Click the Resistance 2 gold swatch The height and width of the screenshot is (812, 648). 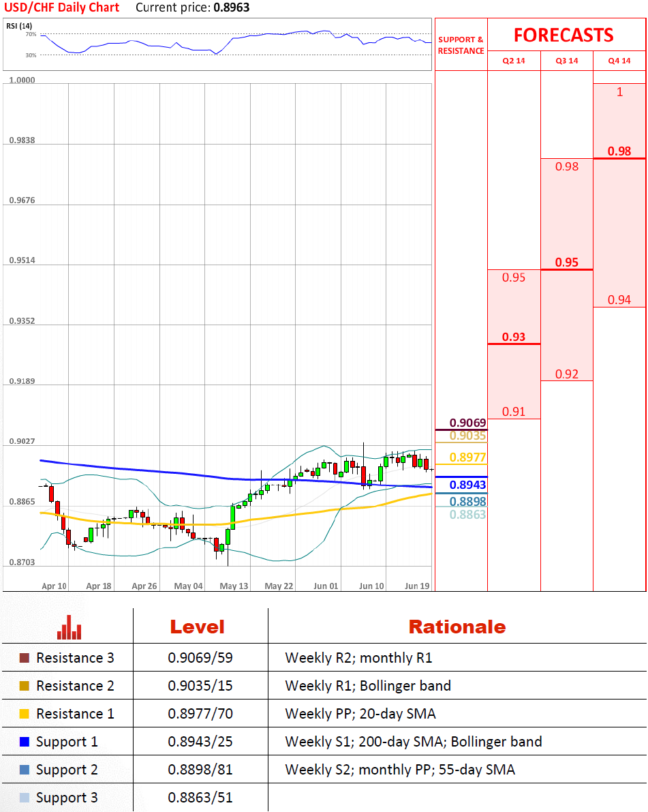click(x=25, y=686)
